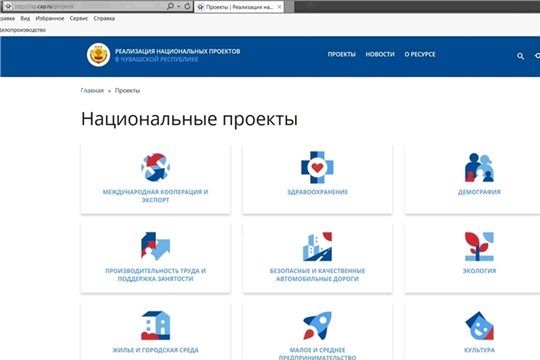Click the Здравоохранение cross with heart icon

[317, 167]
